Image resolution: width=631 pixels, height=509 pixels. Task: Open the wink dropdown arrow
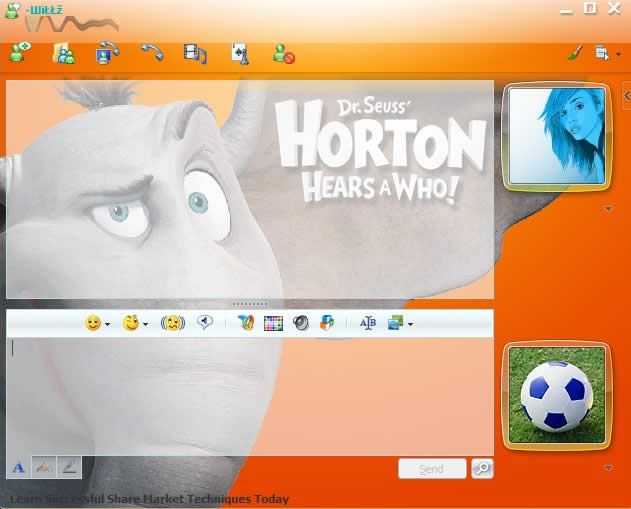tap(145, 324)
